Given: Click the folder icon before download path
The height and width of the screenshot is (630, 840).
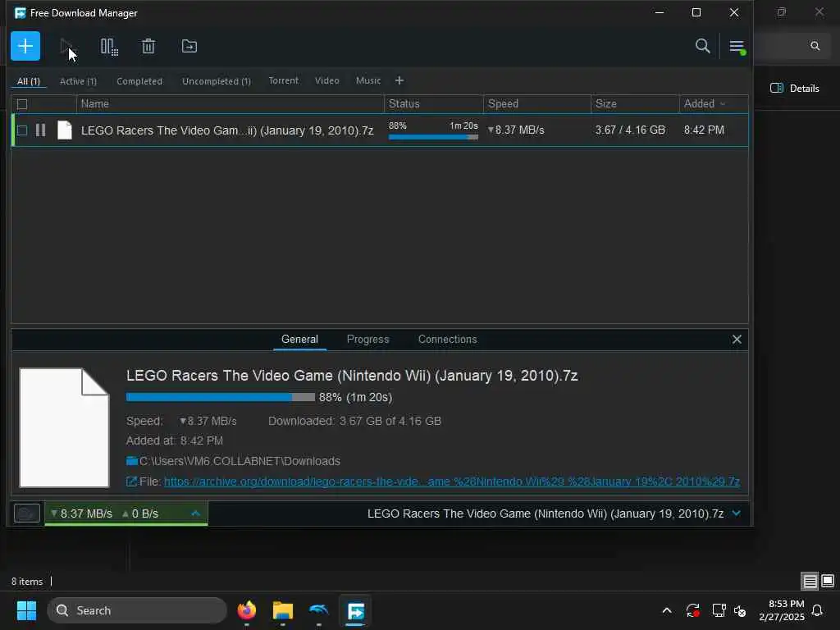Looking at the screenshot, I should tap(132, 461).
